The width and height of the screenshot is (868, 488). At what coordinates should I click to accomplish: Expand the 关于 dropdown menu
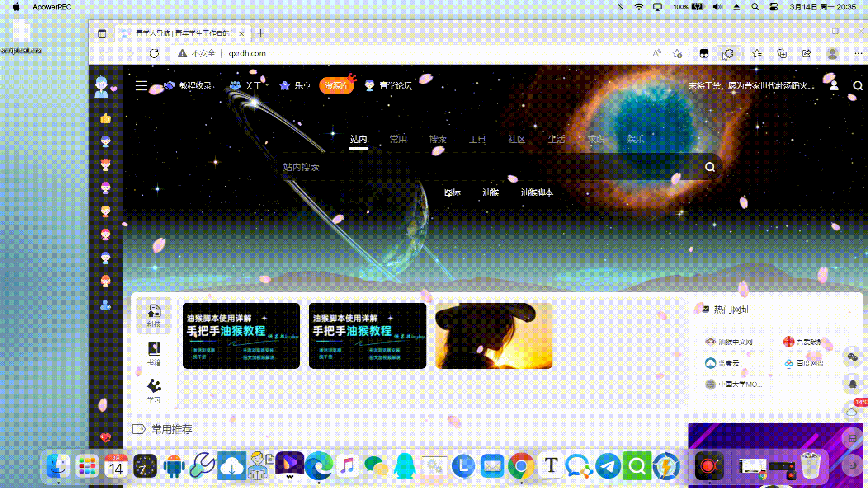(x=252, y=85)
